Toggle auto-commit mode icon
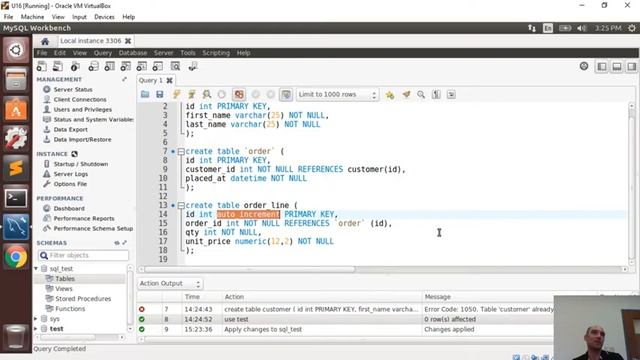640x360 pixels. pyautogui.click(x=286, y=95)
